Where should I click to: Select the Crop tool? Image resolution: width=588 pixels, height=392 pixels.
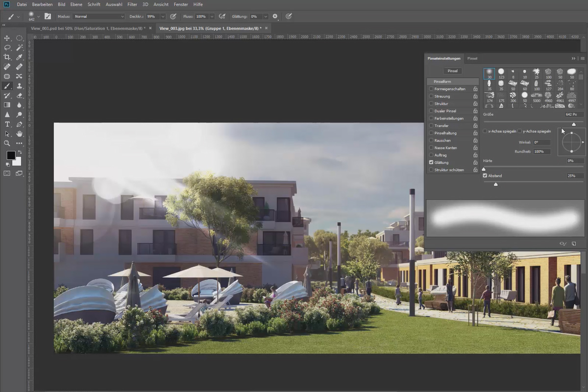pos(7,57)
